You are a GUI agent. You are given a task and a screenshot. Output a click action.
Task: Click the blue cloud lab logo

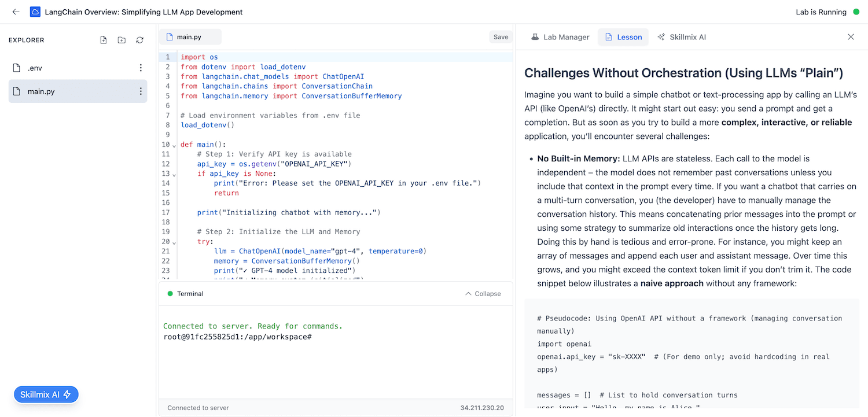point(35,12)
